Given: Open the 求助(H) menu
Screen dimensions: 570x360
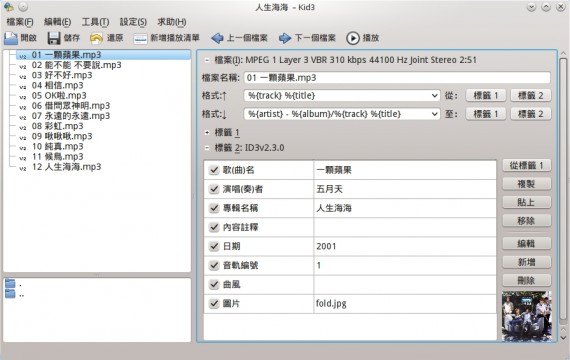Looking at the screenshot, I should pyautogui.click(x=172, y=22).
